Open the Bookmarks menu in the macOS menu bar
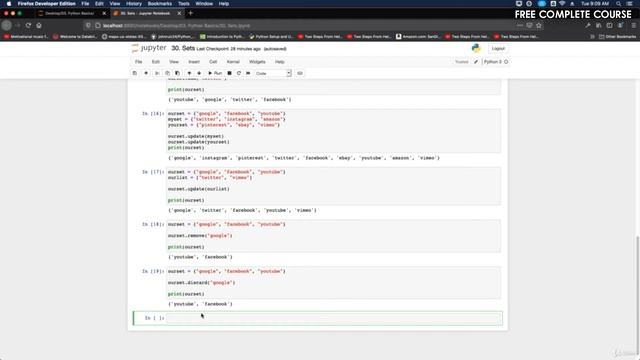The image size is (640, 360). [x=160, y=4]
